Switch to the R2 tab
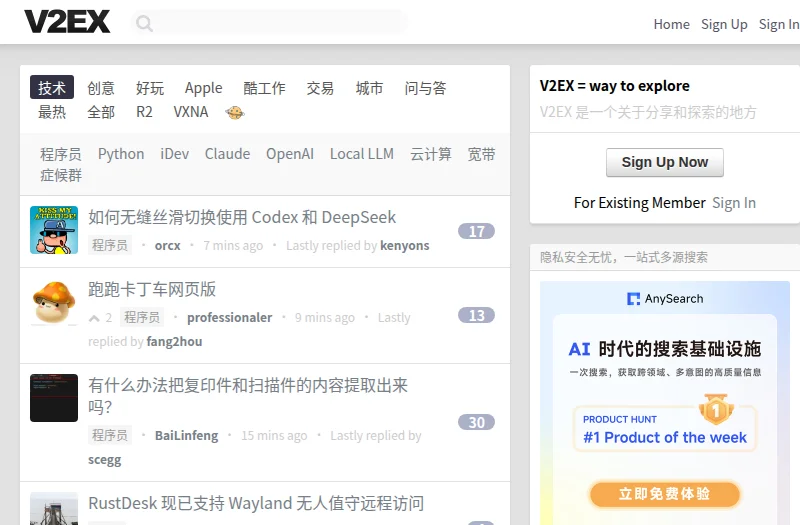 click(x=144, y=112)
